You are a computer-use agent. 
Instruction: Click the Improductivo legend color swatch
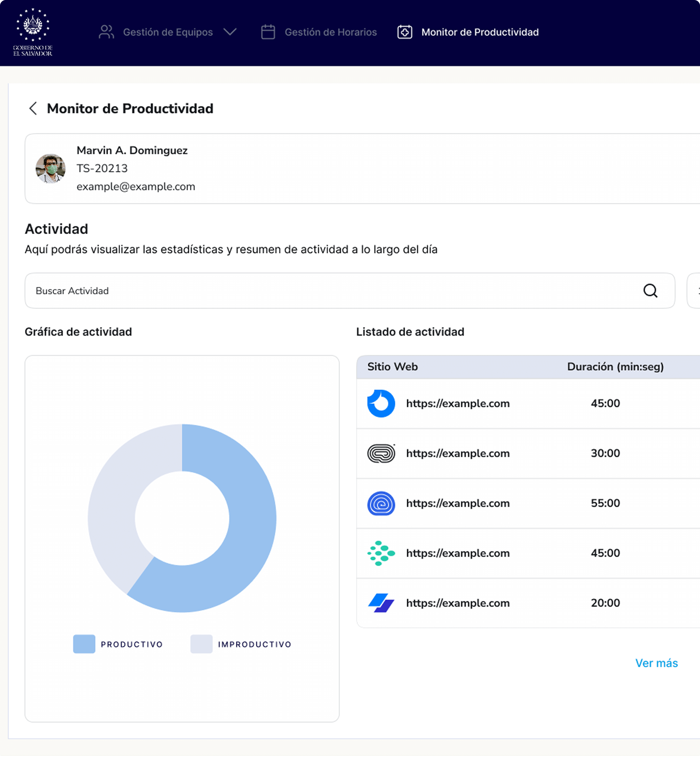click(x=201, y=644)
